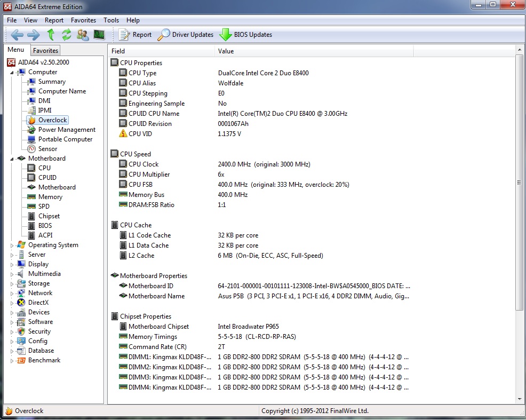Open the Report menu

(54, 20)
